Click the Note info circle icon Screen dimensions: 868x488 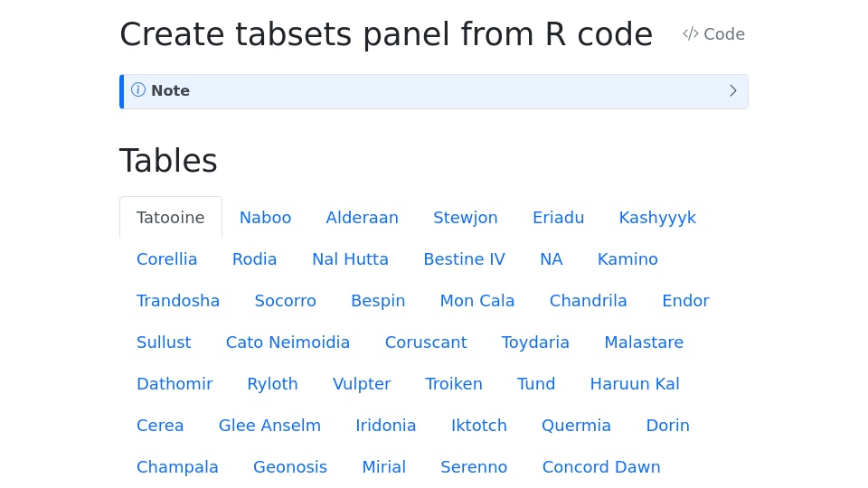137,89
